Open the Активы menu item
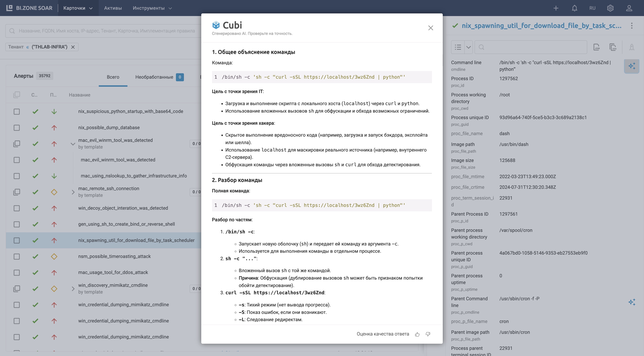The width and height of the screenshot is (644, 356). 113,8
